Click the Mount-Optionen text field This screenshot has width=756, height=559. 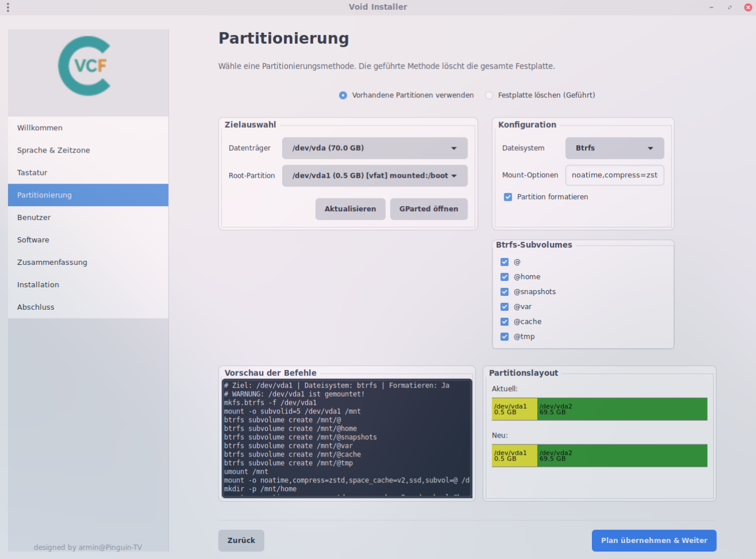click(614, 175)
